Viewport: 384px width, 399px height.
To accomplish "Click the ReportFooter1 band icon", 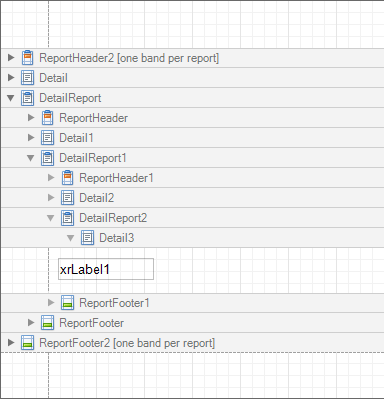I will (x=67, y=303).
